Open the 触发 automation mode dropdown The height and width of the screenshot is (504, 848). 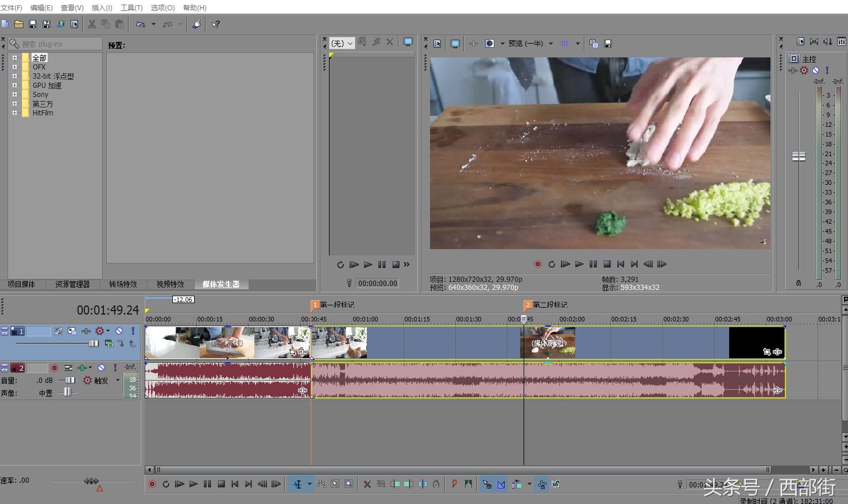point(118,380)
